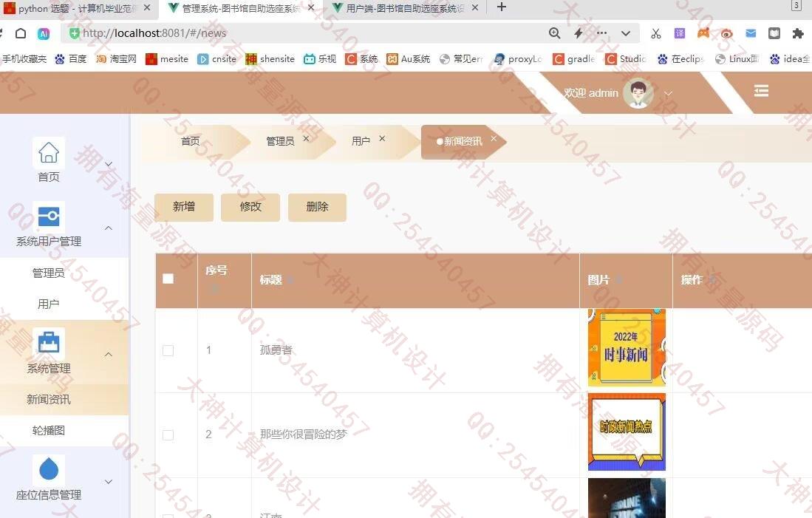
Task: Click the 系统用户管理 sidebar icon
Action: (x=49, y=217)
